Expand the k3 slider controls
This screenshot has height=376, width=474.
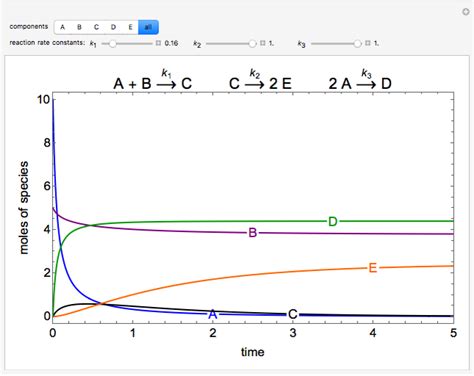(x=368, y=43)
